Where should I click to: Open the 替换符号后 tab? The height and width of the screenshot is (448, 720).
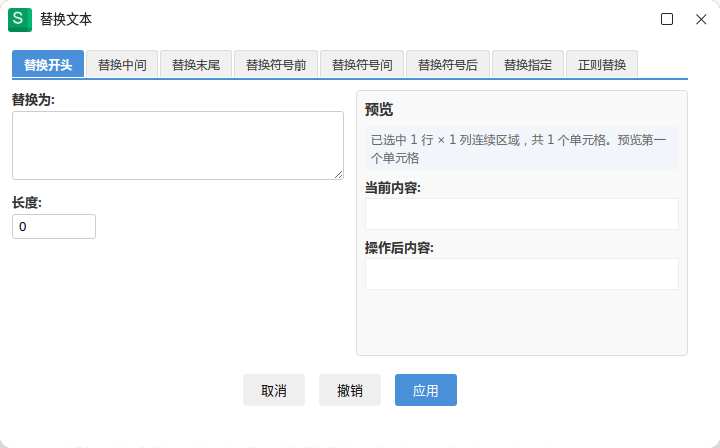pos(448,64)
